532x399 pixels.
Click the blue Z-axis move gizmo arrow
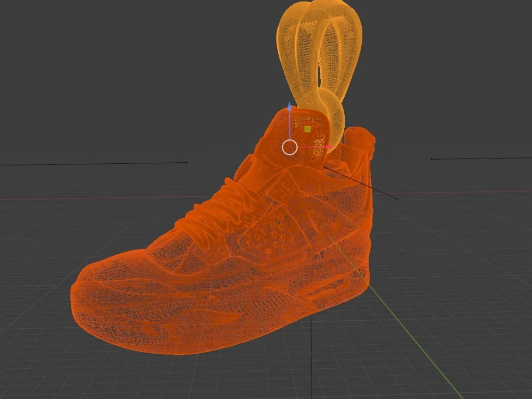click(289, 106)
